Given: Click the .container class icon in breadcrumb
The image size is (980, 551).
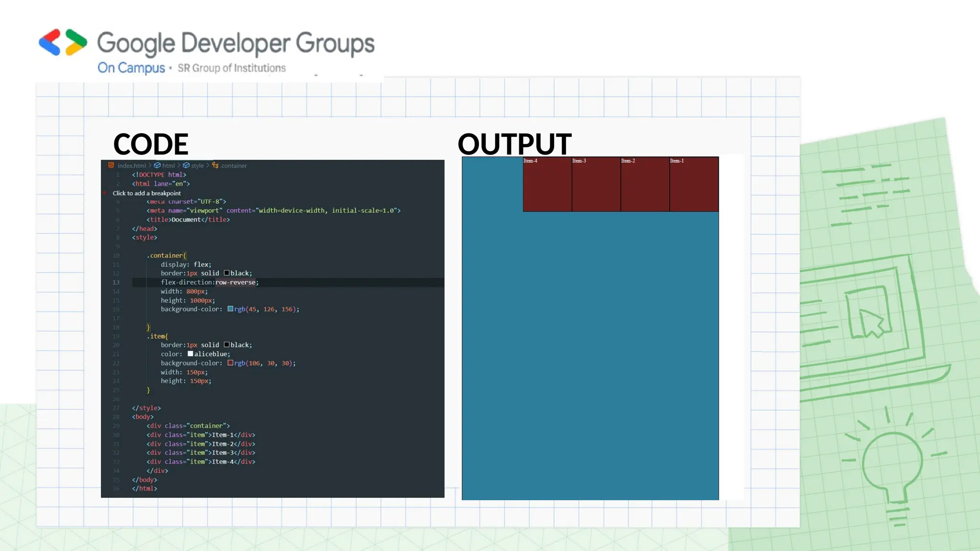Looking at the screenshot, I should pos(215,165).
